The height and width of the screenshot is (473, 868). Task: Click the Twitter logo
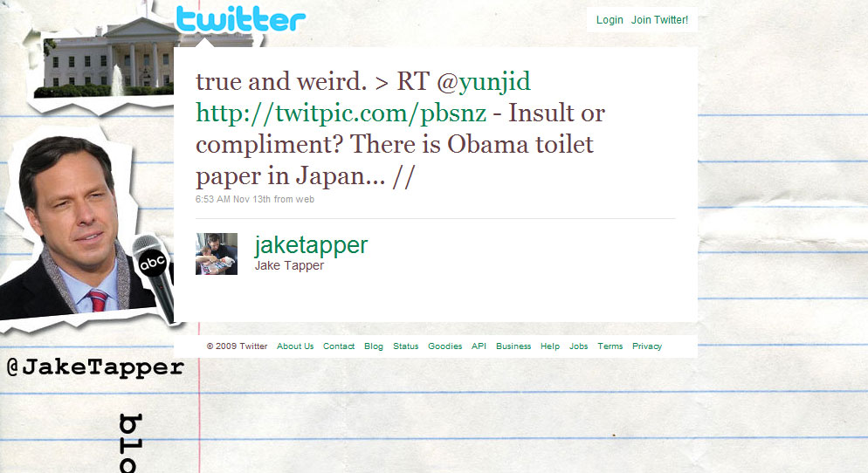point(241,18)
